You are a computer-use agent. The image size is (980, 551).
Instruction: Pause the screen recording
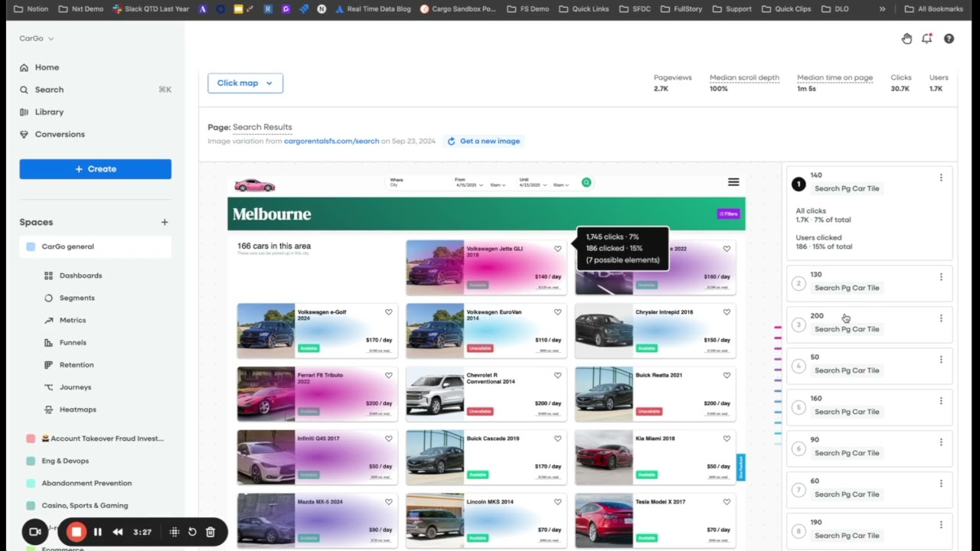coord(98,532)
